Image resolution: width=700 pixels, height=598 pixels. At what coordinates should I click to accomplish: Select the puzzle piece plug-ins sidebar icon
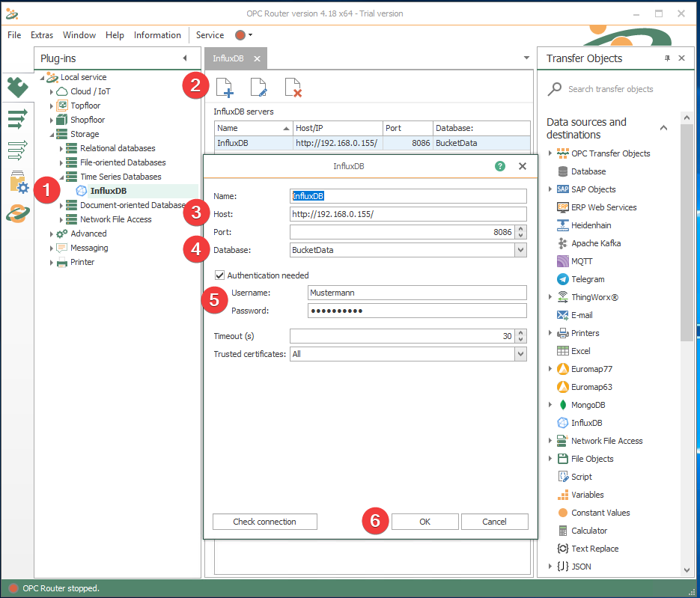point(16,88)
